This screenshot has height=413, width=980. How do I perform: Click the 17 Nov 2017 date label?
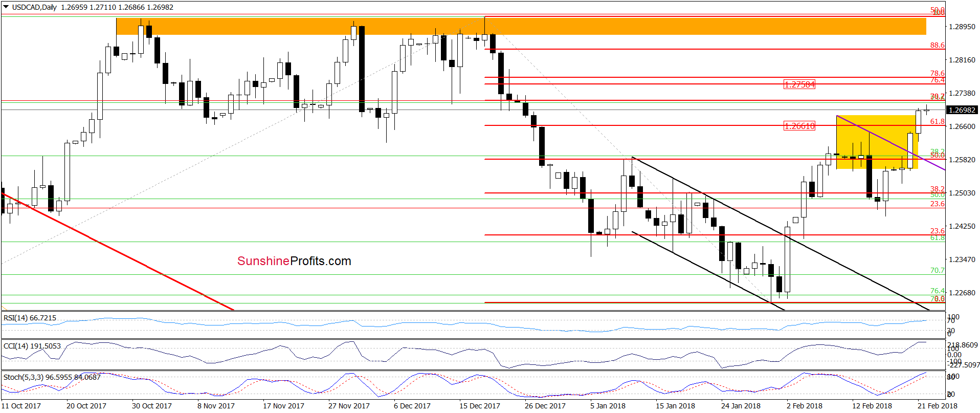(x=283, y=406)
